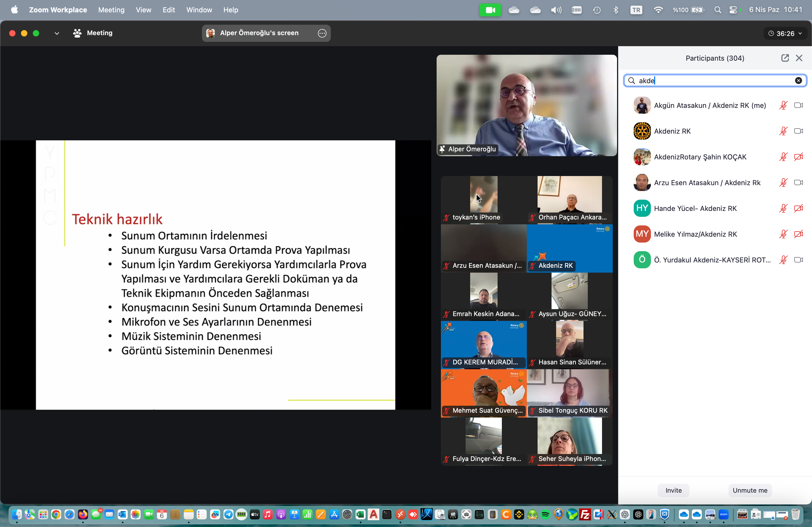Open the Apple menu
Screen dimensions: 812x527
pos(14,10)
